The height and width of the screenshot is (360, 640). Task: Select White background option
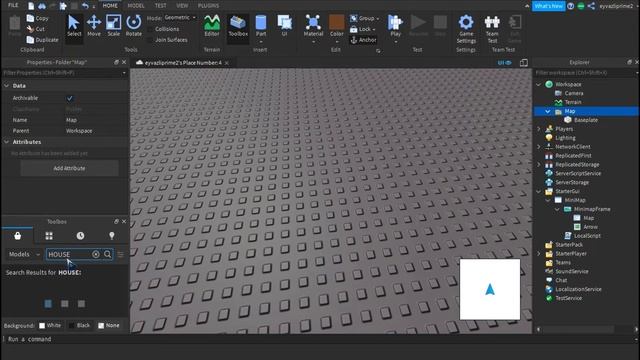pos(50,326)
